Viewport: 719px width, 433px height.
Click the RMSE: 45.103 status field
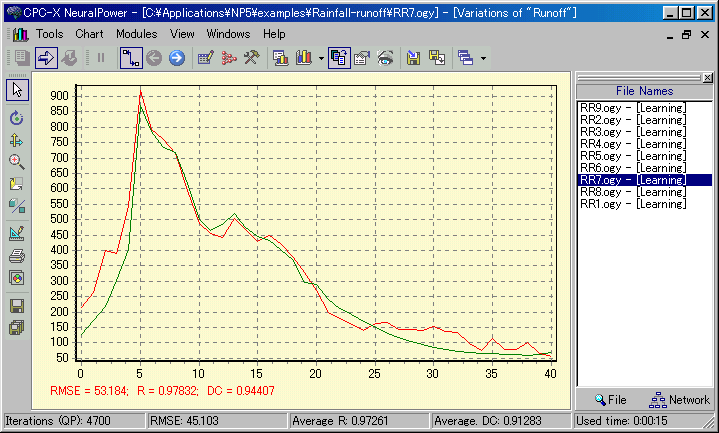(x=216, y=421)
